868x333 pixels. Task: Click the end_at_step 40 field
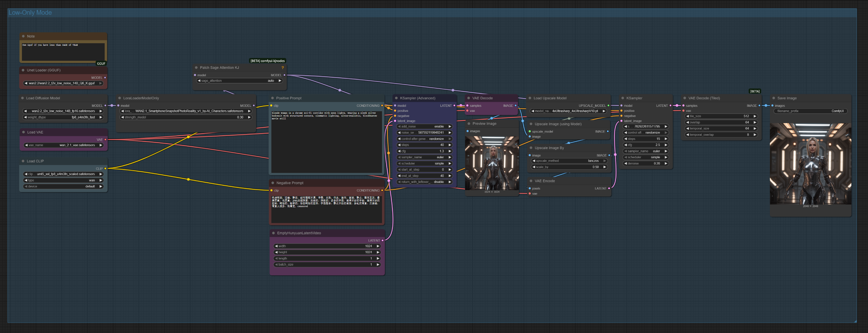425,176
